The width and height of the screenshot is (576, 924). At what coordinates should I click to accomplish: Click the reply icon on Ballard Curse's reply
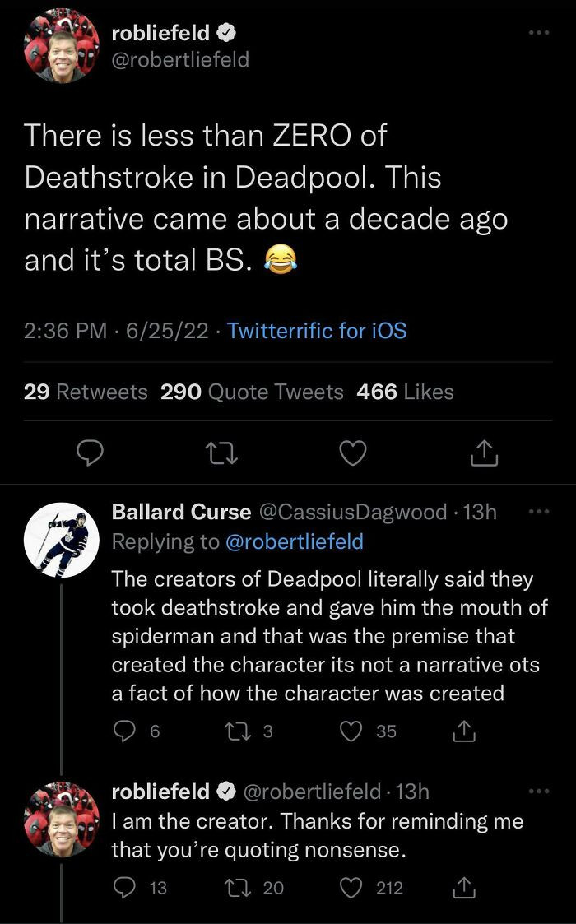(124, 731)
